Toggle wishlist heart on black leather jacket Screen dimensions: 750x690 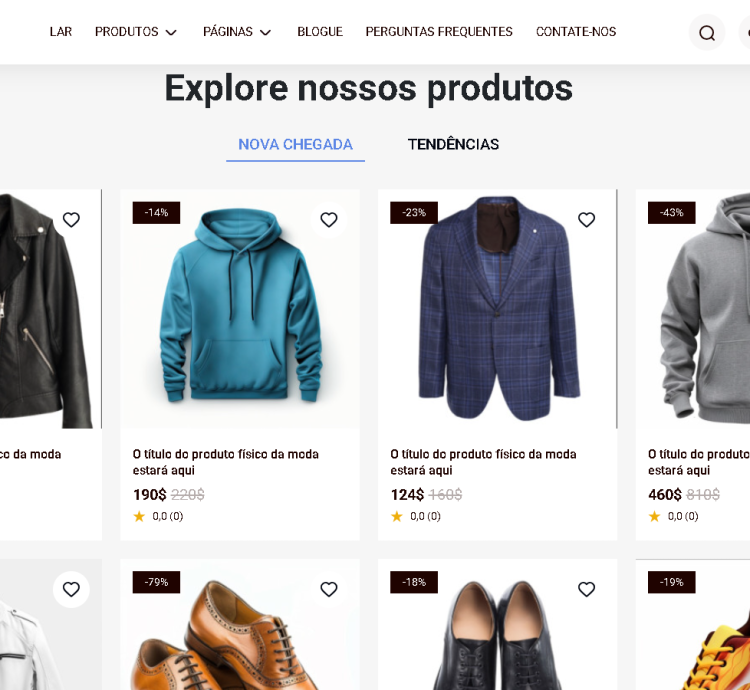(71, 220)
